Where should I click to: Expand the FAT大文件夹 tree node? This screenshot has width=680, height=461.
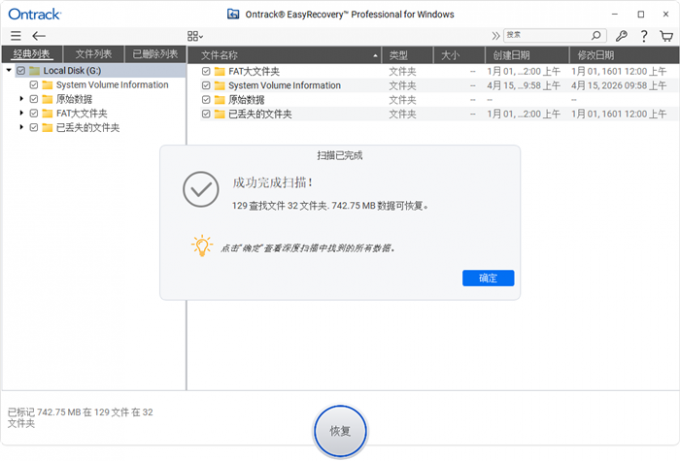tap(21, 113)
